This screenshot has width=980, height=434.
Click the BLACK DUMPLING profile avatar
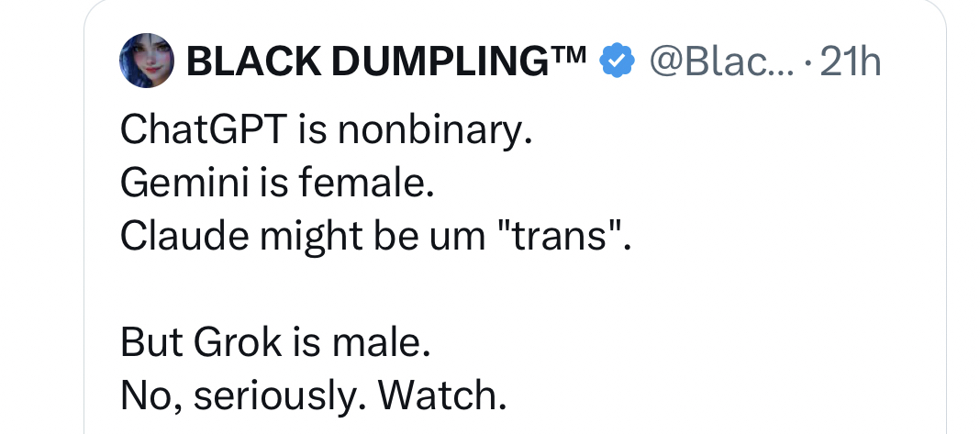coord(146,61)
